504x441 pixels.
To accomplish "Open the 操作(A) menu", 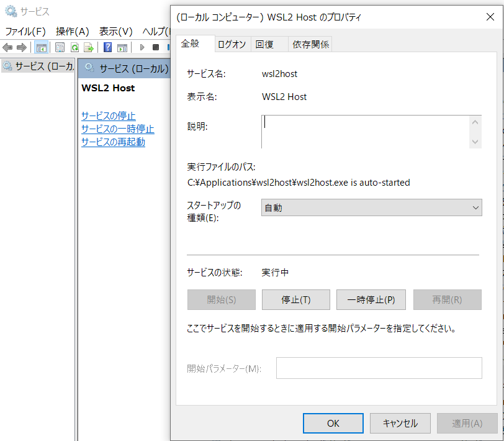I will (x=73, y=32).
